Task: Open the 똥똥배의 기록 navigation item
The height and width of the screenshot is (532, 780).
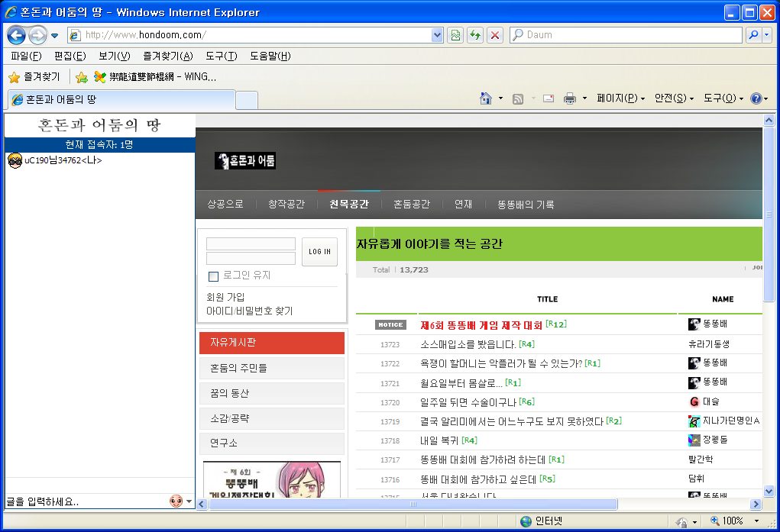Action: (x=526, y=205)
